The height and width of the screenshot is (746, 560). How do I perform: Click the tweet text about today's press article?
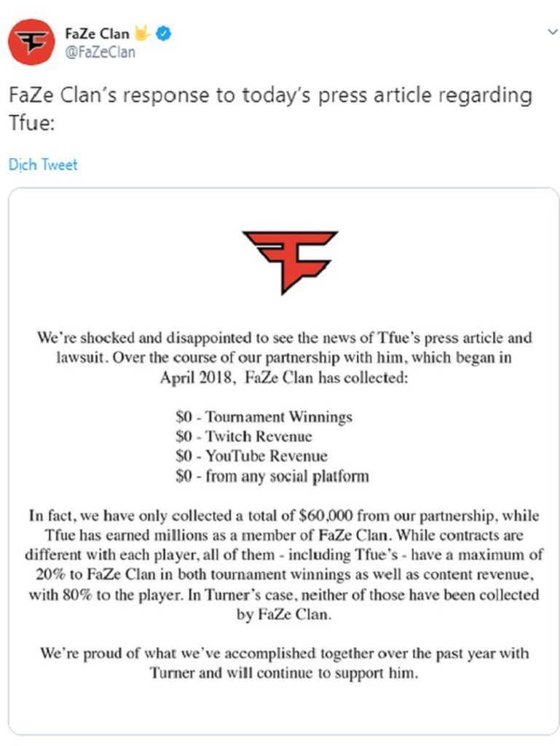pos(270,109)
